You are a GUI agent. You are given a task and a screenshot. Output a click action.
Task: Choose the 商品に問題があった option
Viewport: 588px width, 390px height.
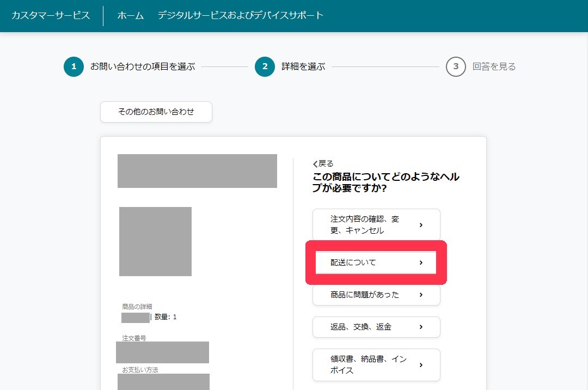(365, 295)
